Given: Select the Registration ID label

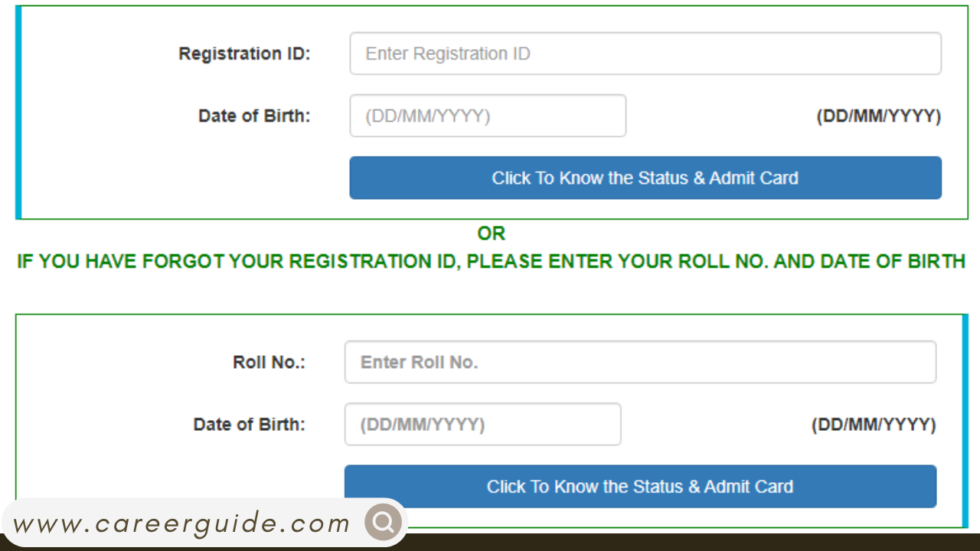Looking at the screenshot, I should click(243, 54).
